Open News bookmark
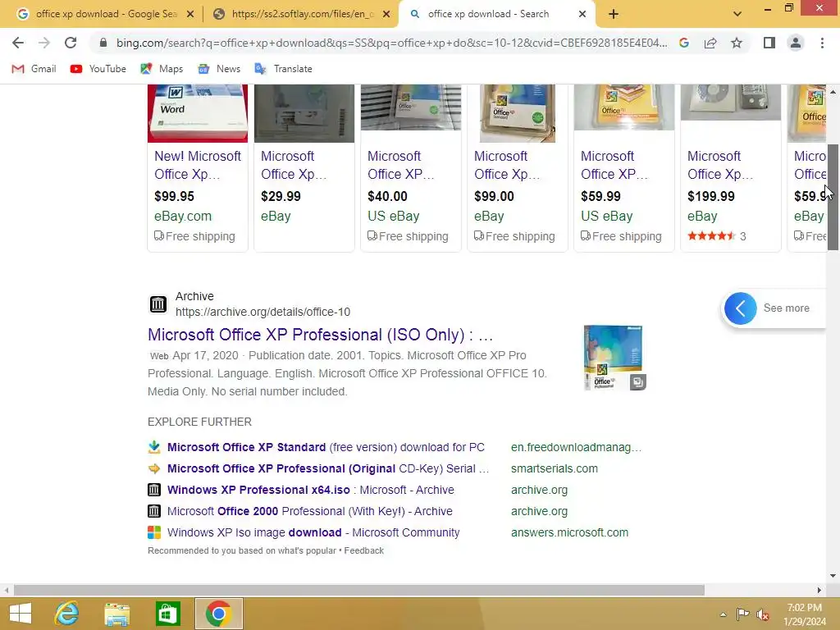The image size is (840, 630). pyautogui.click(x=219, y=69)
